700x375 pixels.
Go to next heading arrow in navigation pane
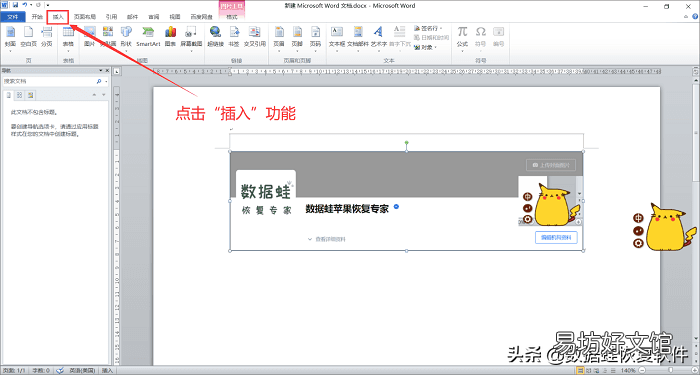click(104, 95)
